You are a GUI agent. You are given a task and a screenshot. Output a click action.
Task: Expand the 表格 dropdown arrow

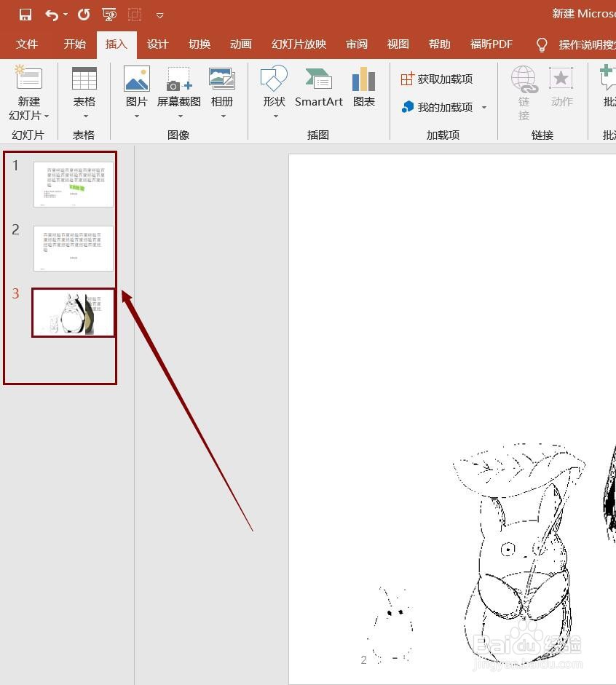[x=86, y=116]
